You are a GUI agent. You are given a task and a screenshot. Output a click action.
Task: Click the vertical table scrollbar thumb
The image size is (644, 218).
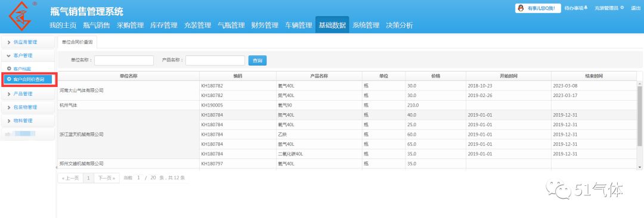[x=640, y=116]
